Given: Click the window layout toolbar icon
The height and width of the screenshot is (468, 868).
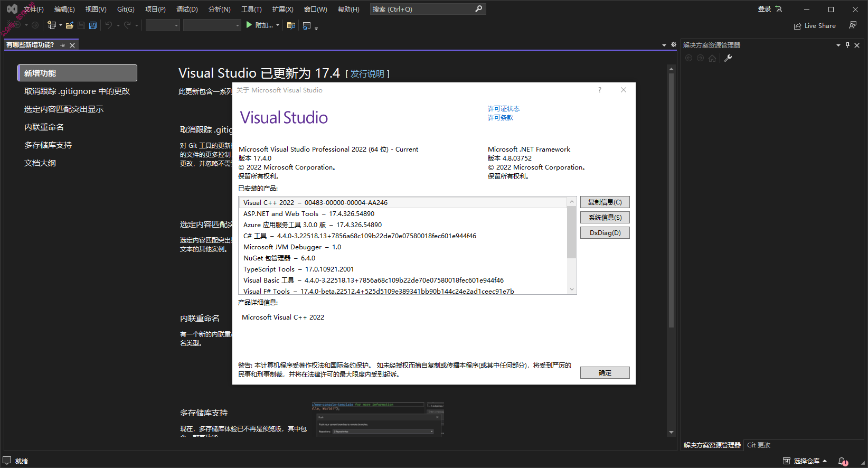Looking at the screenshot, I should [307, 25].
